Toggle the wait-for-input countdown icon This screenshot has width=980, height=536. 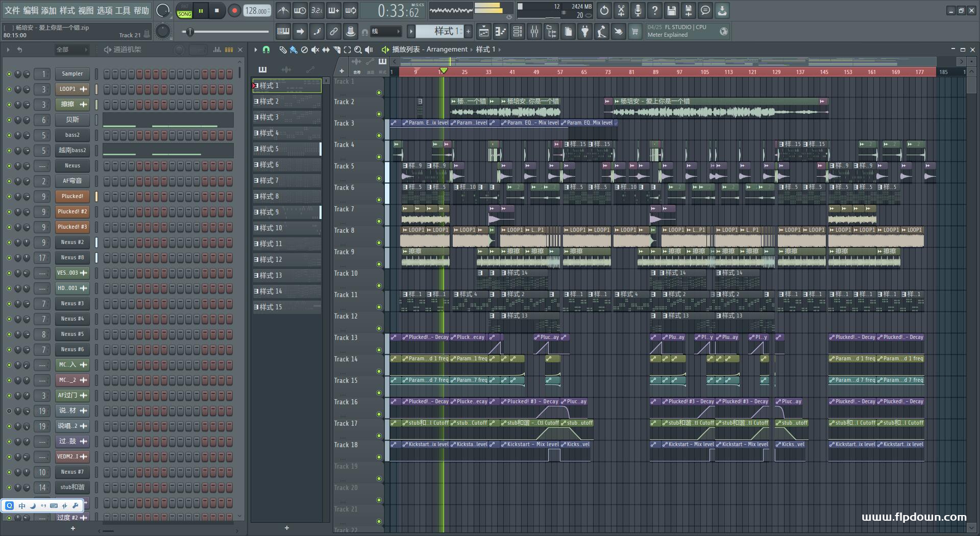pyautogui.click(x=300, y=10)
